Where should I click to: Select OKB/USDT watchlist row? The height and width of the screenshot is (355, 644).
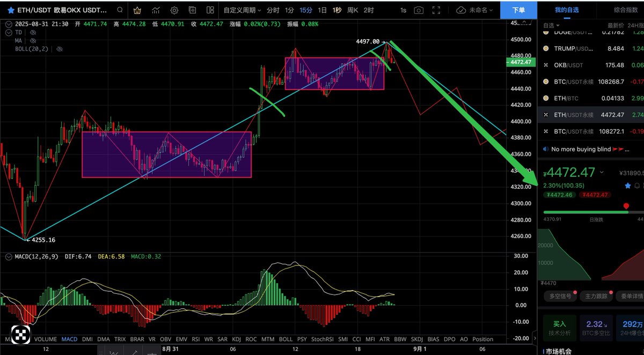coord(590,65)
